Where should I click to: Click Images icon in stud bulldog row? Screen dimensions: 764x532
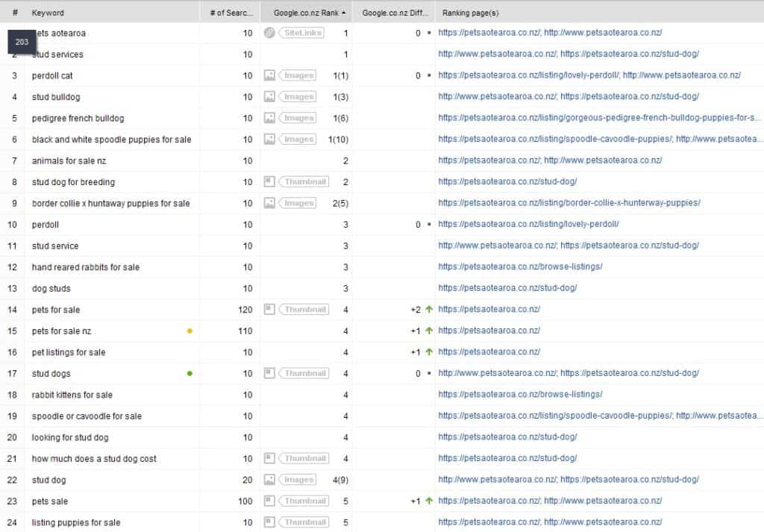(269, 96)
